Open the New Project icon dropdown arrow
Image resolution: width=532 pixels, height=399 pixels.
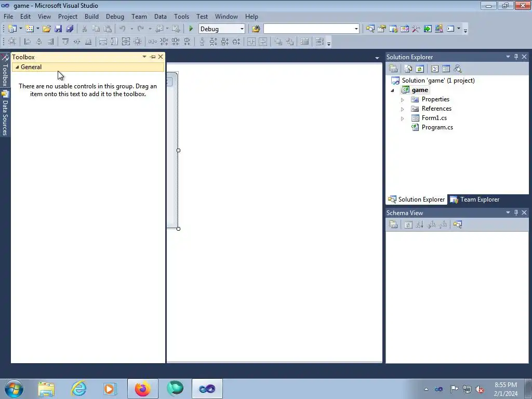click(x=21, y=29)
